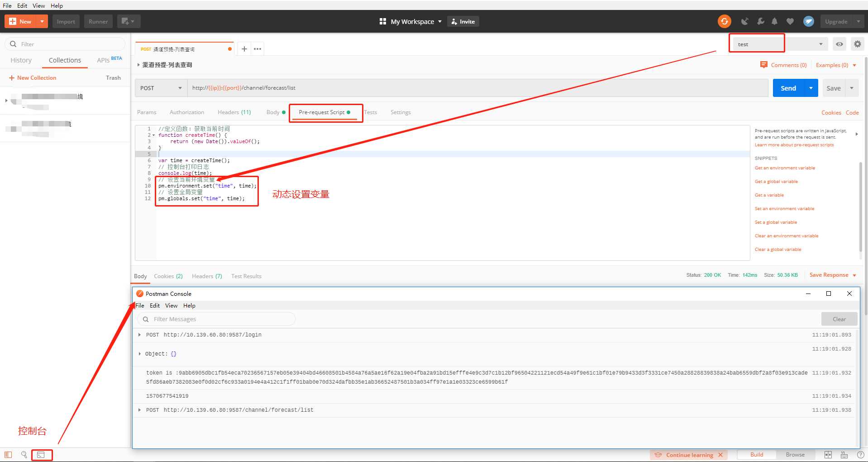Open Trash in sidebar

tap(113, 78)
